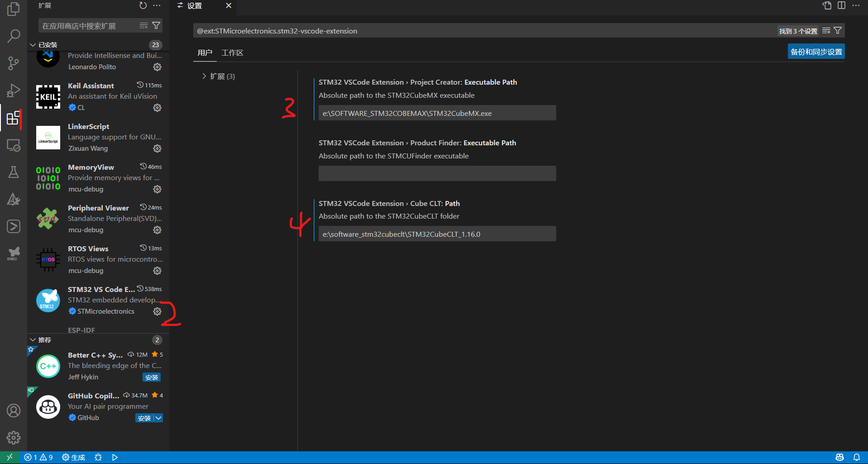Collapse the 推荐 recommendations section
The image size is (868, 464).
click(x=32, y=340)
